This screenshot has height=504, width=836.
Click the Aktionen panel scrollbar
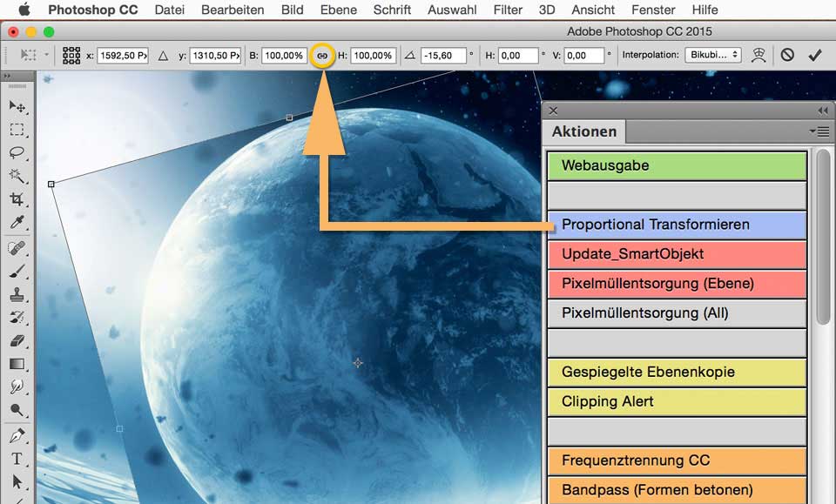823,237
